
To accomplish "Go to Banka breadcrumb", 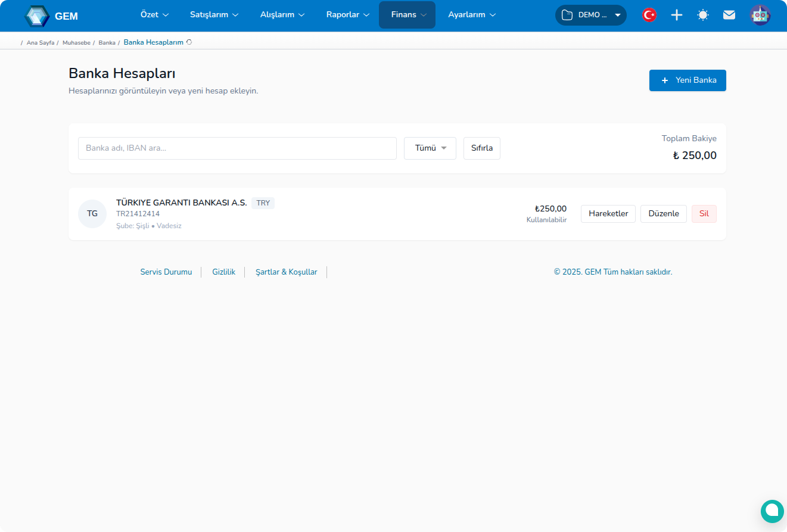I will pos(107,43).
